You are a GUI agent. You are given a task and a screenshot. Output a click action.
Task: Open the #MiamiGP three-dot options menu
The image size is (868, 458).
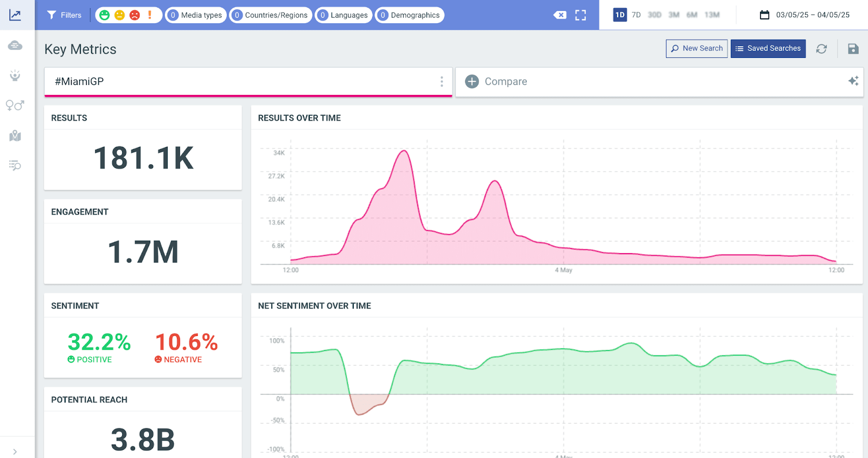(x=442, y=81)
